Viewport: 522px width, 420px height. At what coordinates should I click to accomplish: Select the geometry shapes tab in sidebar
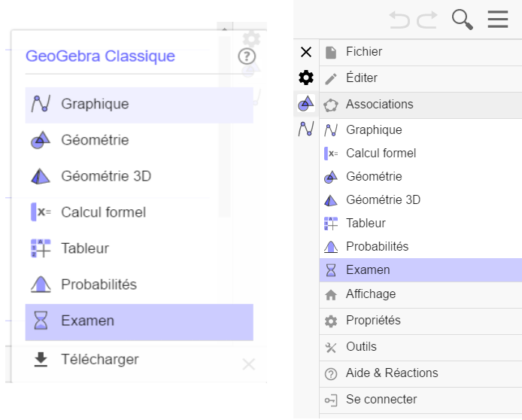306,104
